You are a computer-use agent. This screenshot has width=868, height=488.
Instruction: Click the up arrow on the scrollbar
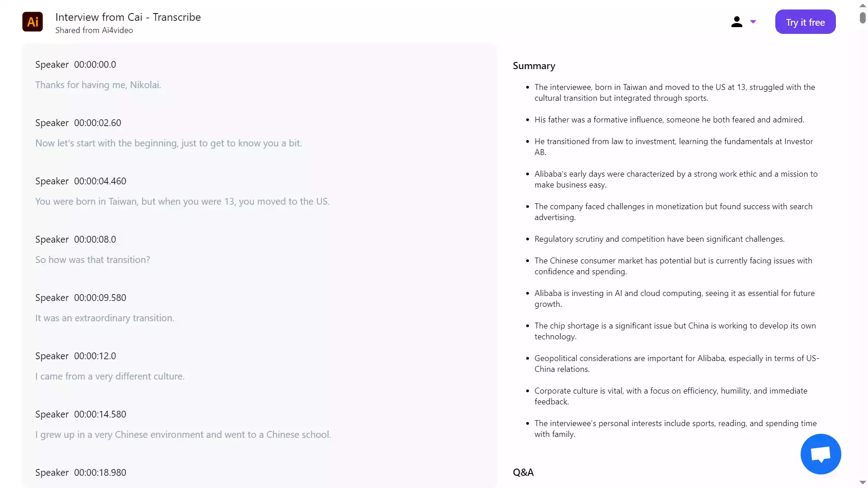pyautogui.click(x=863, y=5)
